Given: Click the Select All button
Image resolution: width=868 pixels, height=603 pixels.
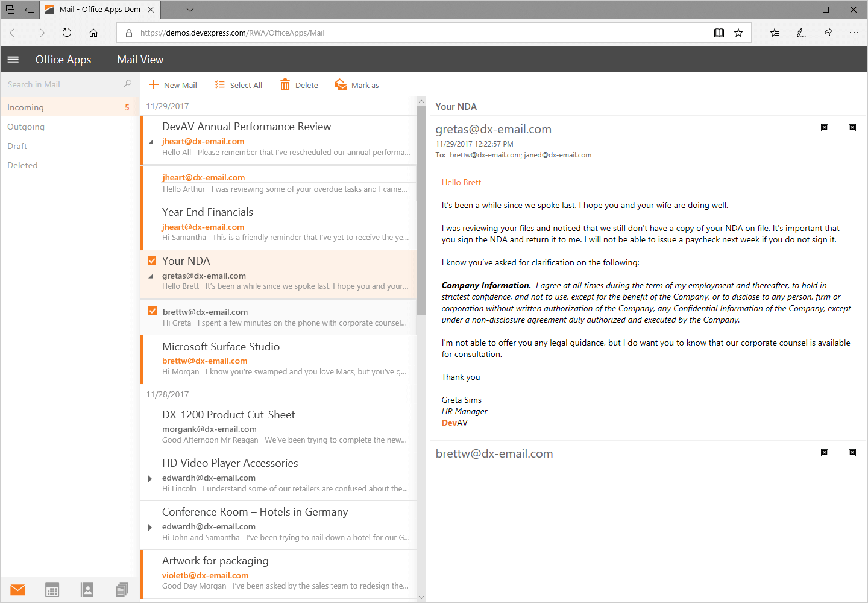Looking at the screenshot, I should point(239,84).
